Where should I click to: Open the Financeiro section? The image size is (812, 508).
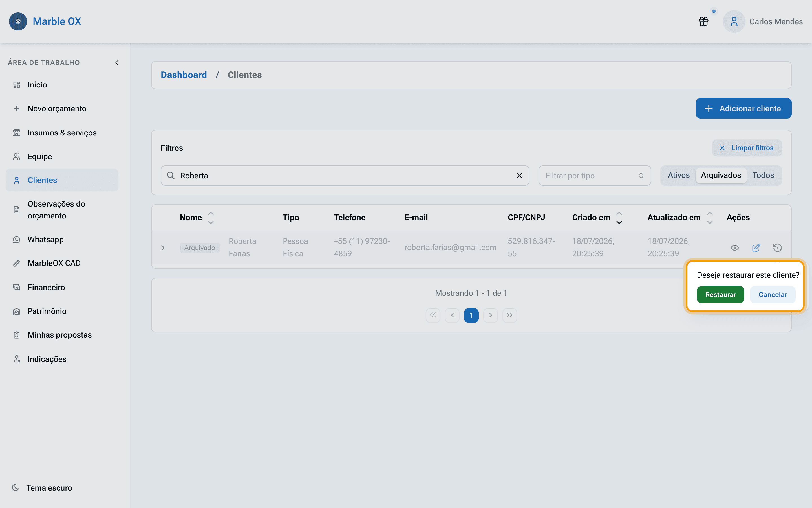tap(62, 287)
